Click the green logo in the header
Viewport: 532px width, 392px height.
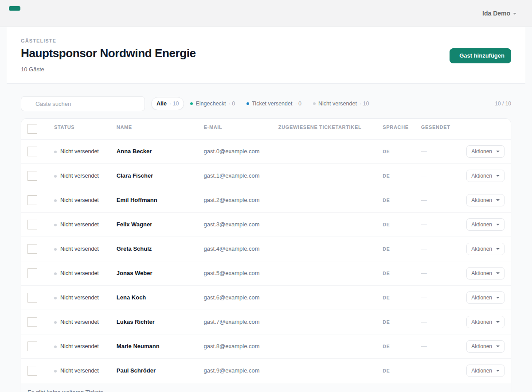(x=15, y=8)
